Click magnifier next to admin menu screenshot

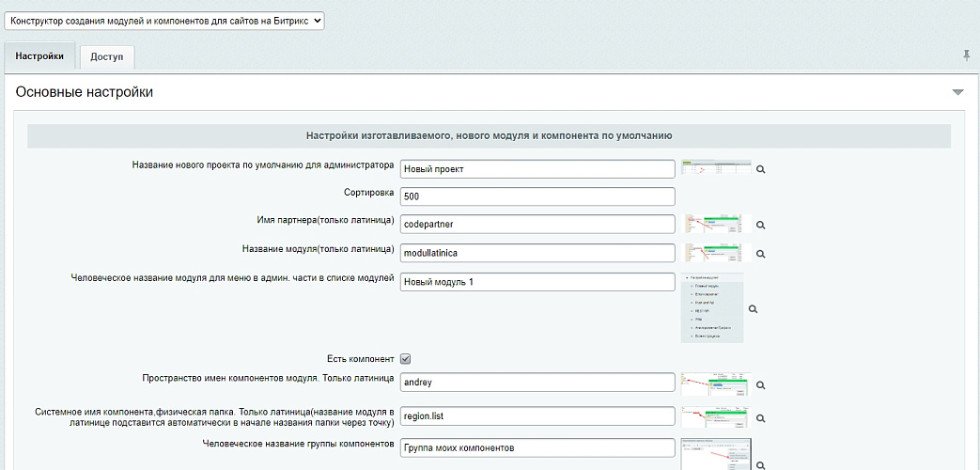(x=753, y=309)
